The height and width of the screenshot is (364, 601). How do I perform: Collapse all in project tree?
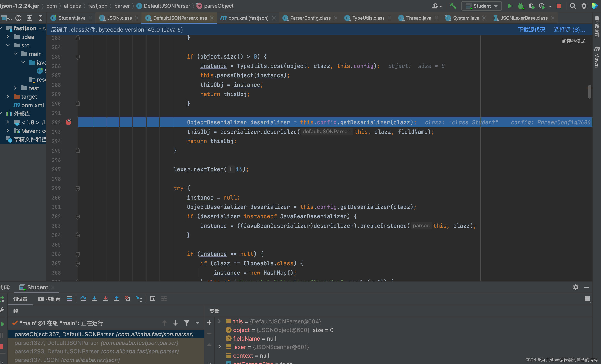pos(41,18)
